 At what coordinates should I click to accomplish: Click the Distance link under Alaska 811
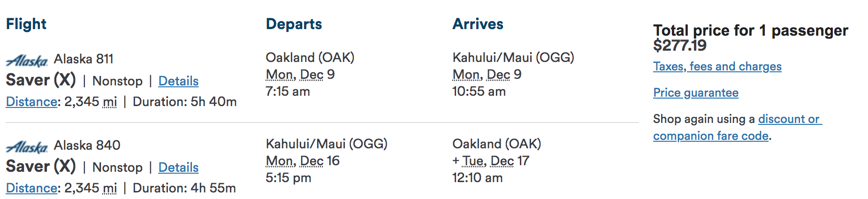click(31, 102)
